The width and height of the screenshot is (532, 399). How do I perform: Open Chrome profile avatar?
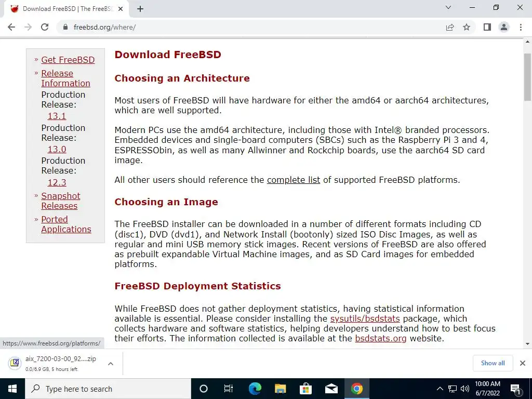pyautogui.click(x=504, y=27)
